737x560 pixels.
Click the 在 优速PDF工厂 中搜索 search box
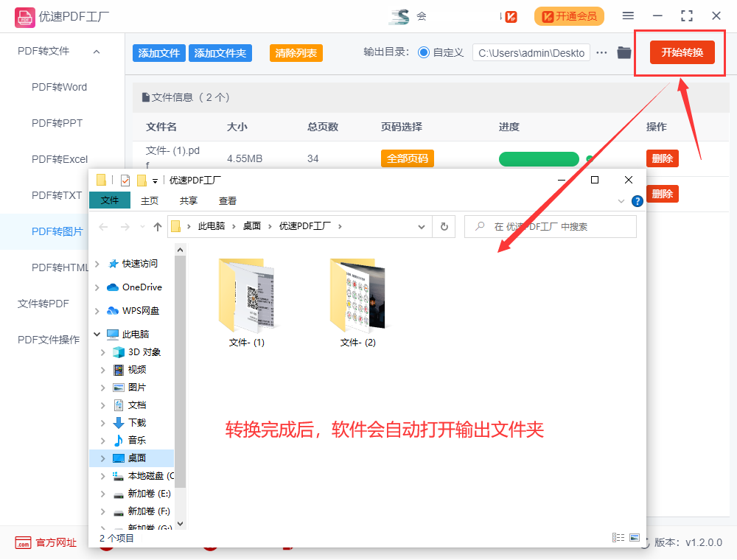551,227
